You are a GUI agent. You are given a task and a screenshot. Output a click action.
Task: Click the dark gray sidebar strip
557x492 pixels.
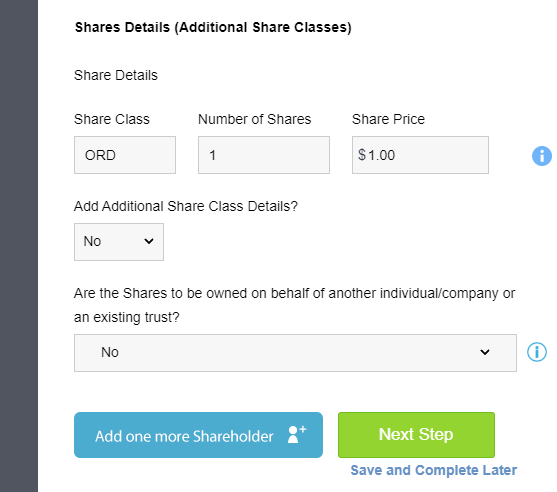tap(19, 246)
